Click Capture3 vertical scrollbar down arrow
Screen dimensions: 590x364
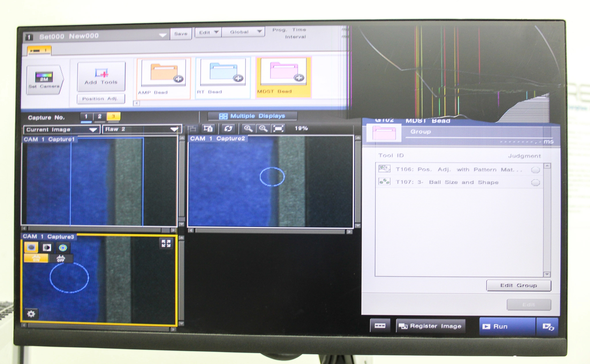coord(181,324)
